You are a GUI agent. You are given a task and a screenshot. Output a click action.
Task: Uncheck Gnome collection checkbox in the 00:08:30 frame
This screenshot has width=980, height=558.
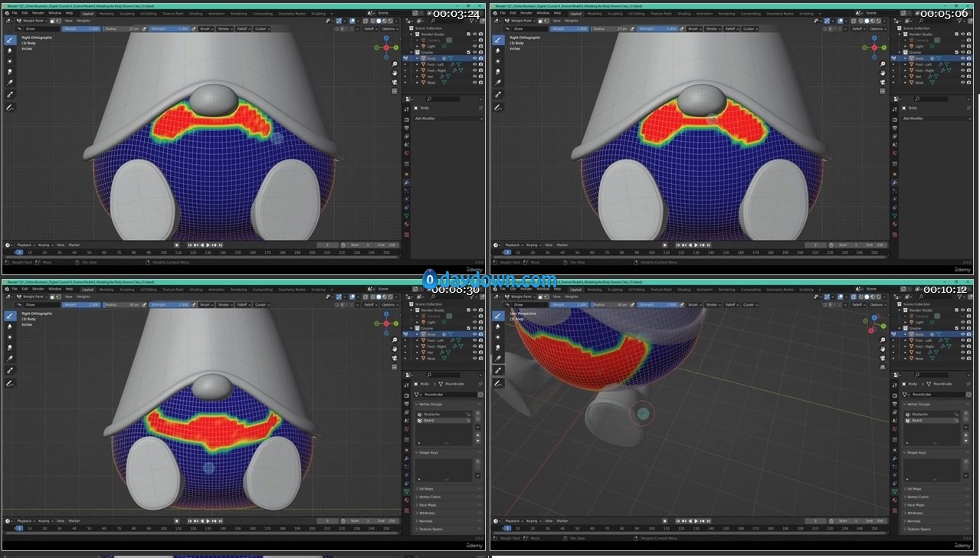[468, 328]
